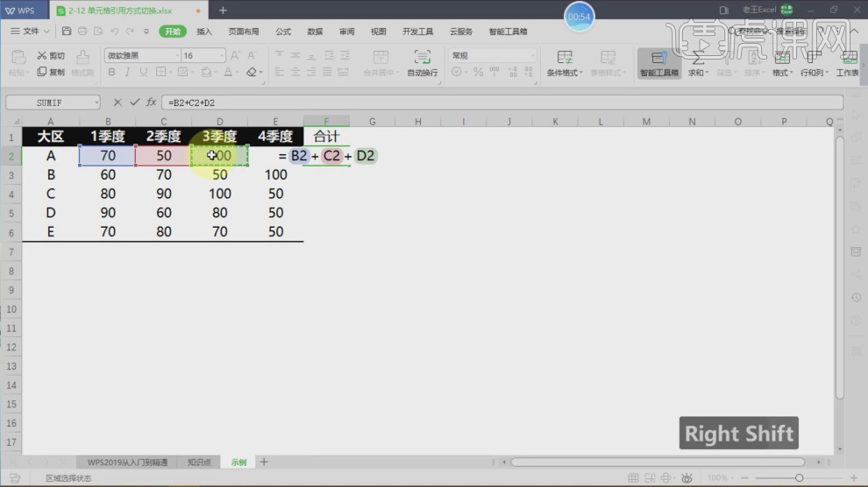The height and width of the screenshot is (487, 868).
Task: Open the font color dropdown arrow
Action: [x=237, y=73]
